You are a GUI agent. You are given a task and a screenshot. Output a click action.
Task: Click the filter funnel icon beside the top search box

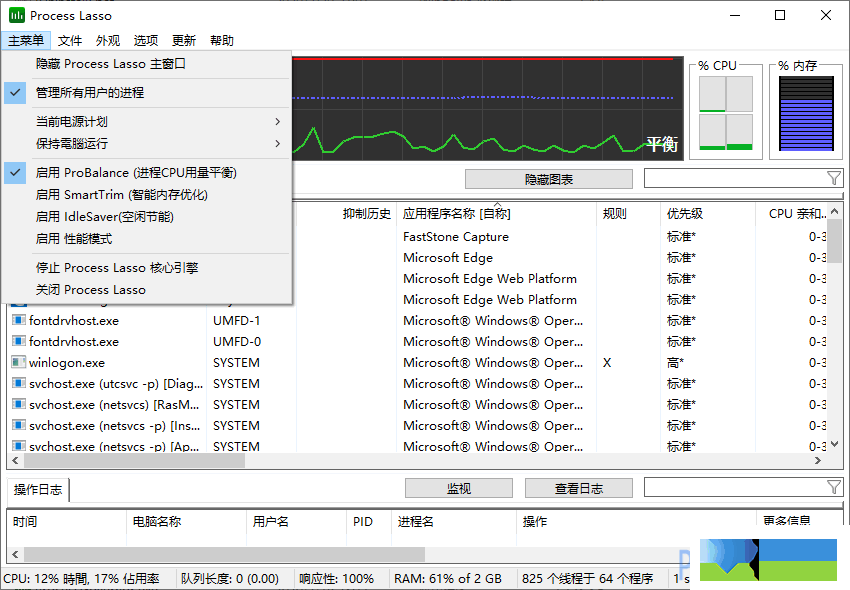(x=835, y=178)
